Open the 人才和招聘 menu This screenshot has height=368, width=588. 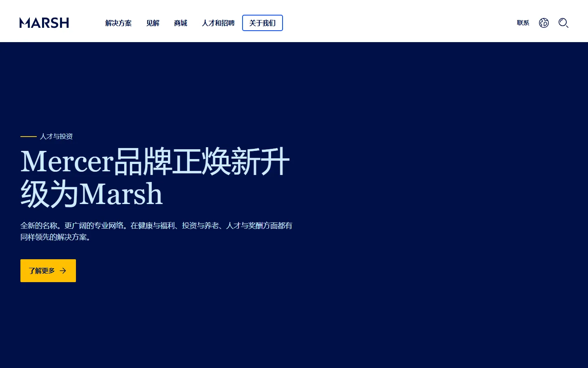[x=218, y=23]
